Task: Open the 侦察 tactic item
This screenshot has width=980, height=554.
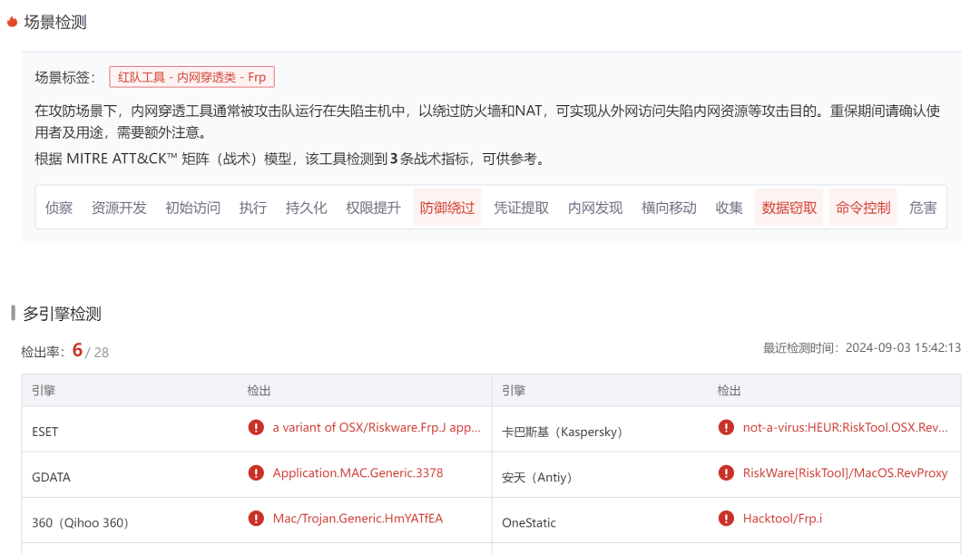Action: [x=59, y=208]
